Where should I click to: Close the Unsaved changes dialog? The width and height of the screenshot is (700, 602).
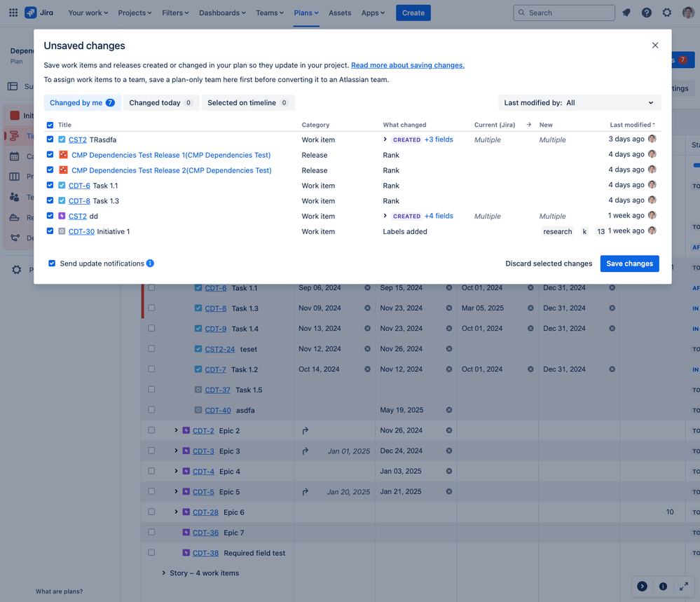[655, 45]
